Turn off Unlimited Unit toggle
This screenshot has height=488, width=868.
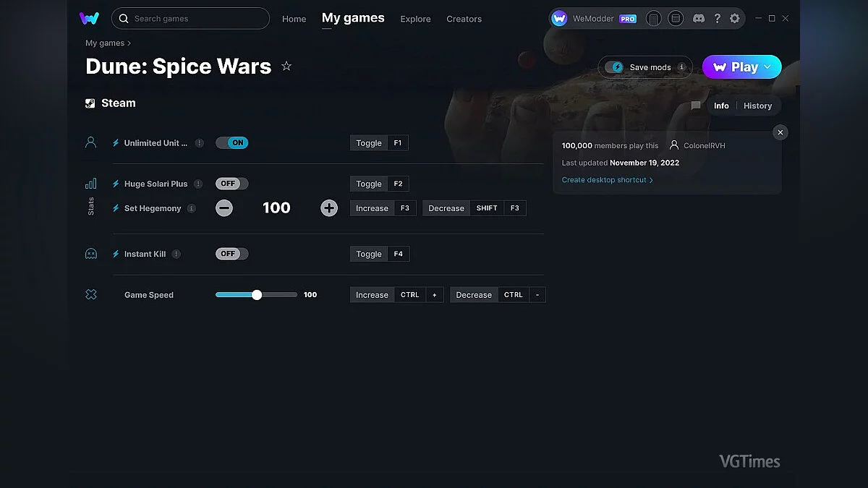pyautogui.click(x=232, y=143)
